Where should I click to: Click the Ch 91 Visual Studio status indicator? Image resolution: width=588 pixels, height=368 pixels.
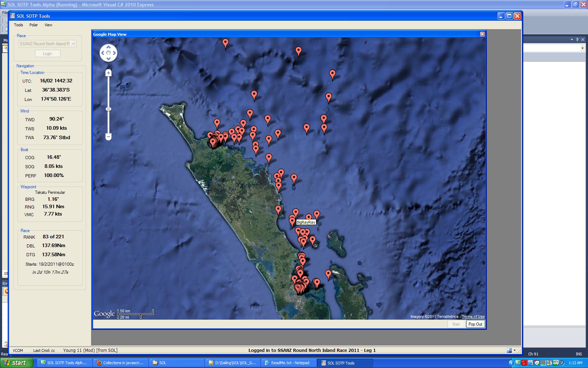coord(533,354)
